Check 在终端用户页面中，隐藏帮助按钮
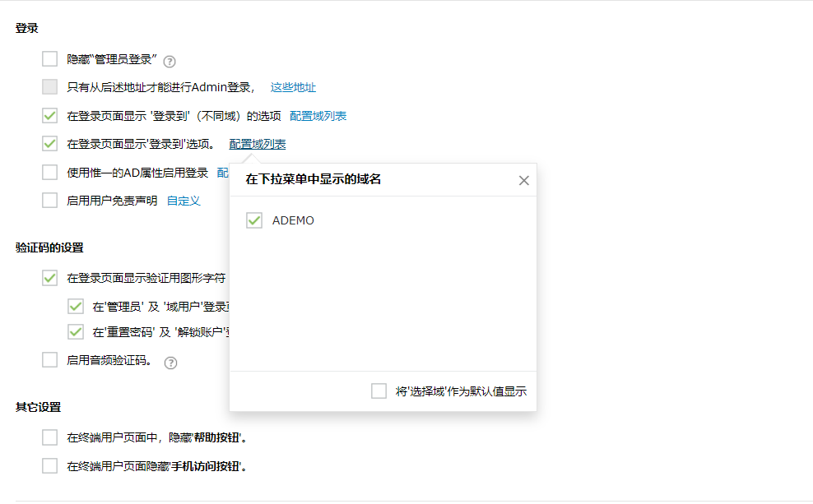 pyautogui.click(x=49, y=437)
